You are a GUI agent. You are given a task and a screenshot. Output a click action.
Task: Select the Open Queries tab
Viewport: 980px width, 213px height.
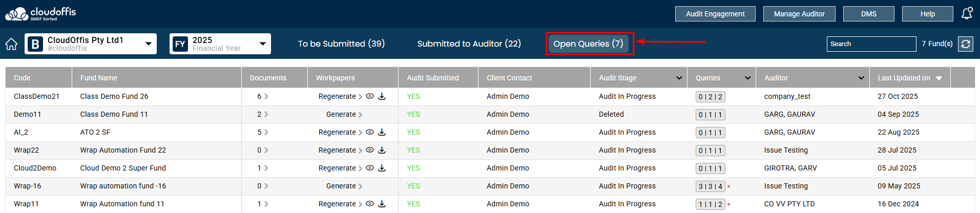(588, 44)
